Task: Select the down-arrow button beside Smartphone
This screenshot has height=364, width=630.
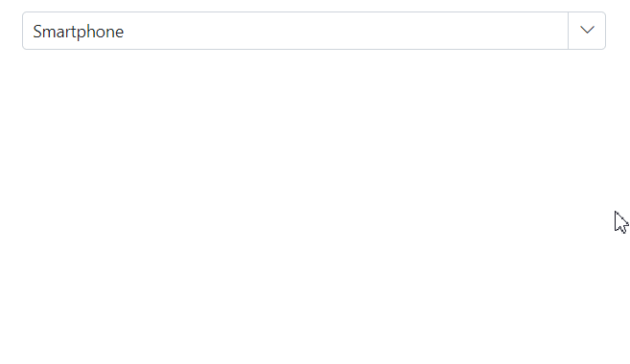Action: pyautogui.click(x=587, y=31)
